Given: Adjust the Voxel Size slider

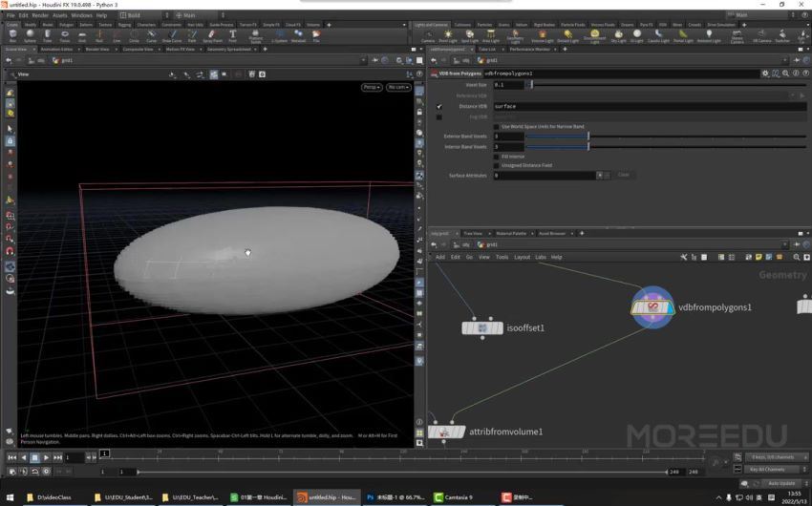Looking at the screenshot, I should (666, 85).
